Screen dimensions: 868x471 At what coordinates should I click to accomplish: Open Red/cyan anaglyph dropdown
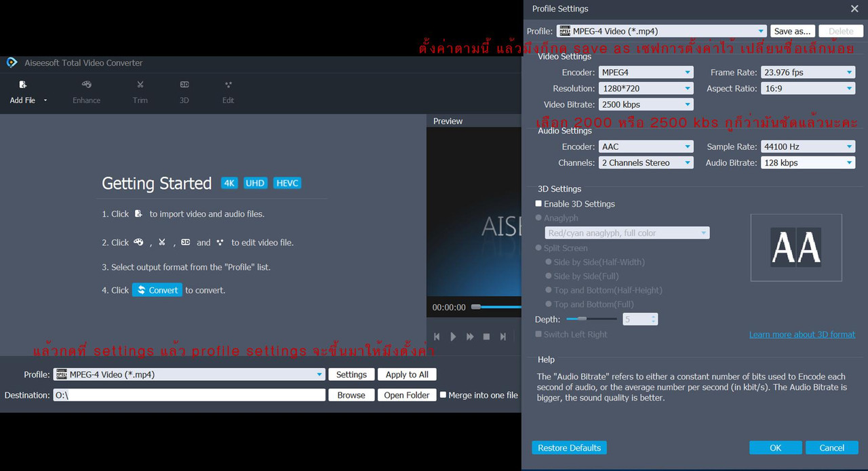pos(627,233)
